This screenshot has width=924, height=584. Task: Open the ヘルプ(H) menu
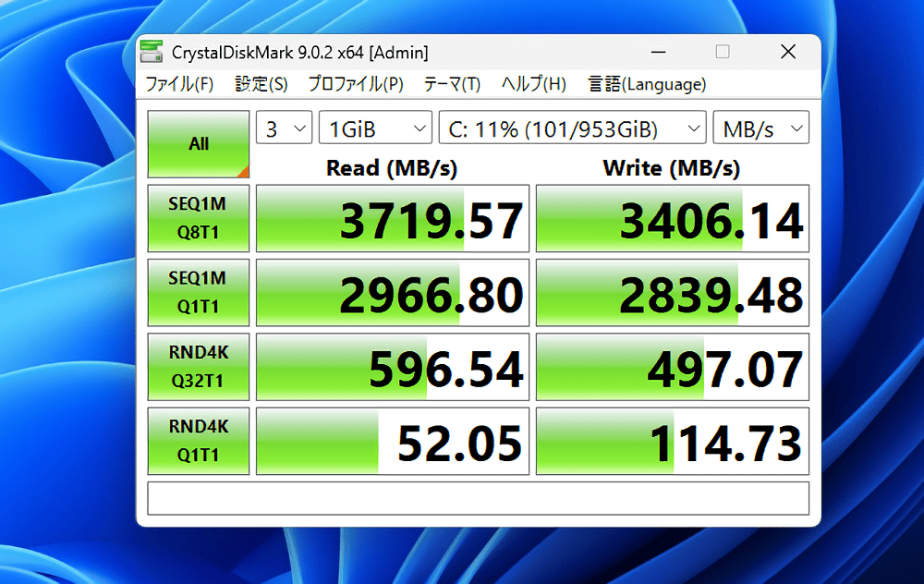tap(533, 83)
